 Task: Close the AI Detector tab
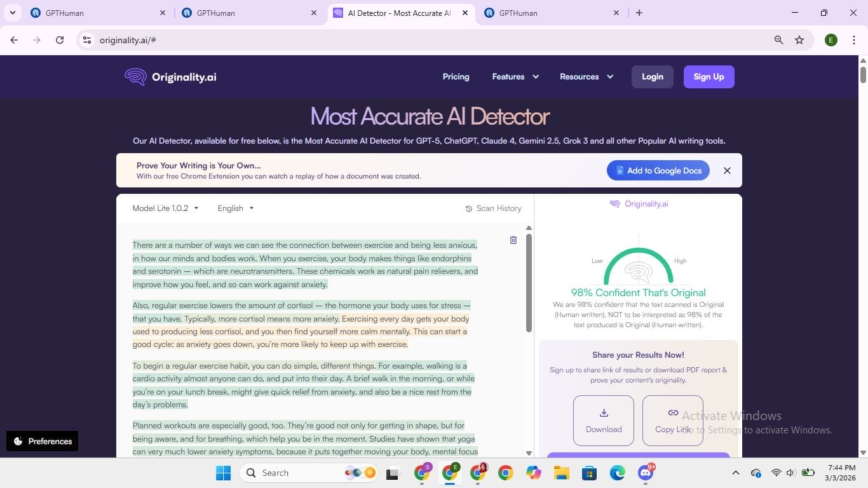[465, 13]
